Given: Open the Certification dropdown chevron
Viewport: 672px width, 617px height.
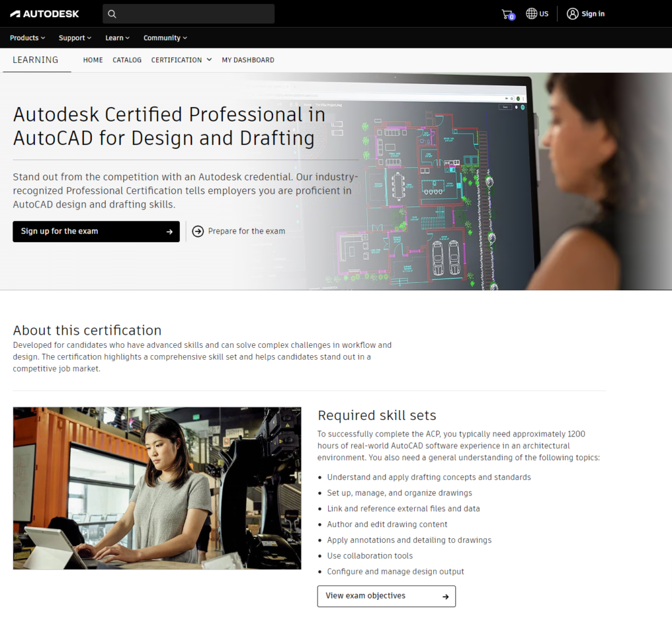Looking at the screenshot, I should (x=209, y=60).
